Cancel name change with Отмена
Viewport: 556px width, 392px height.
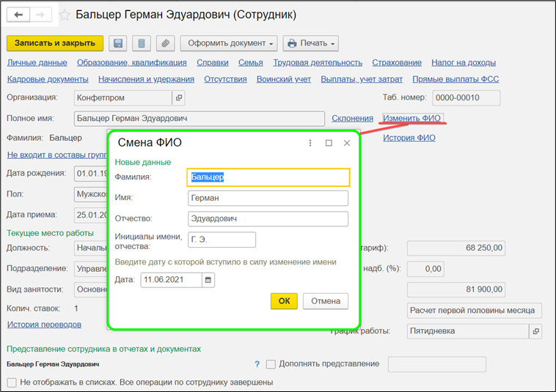pyautogui.click(x=326, y=301)
